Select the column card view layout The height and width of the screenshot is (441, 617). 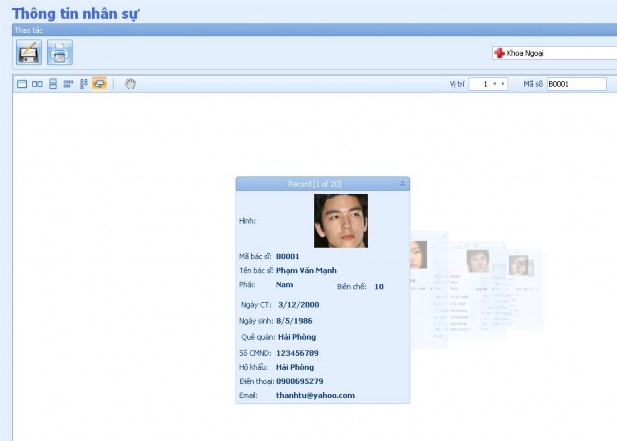53,84
